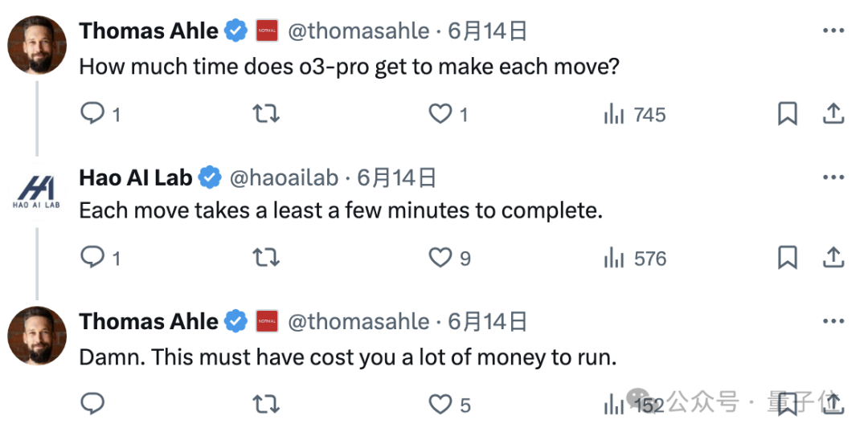868x436 pixels.
Task: Share the Hao AI Lab reply
Action: tap(833, 259)
